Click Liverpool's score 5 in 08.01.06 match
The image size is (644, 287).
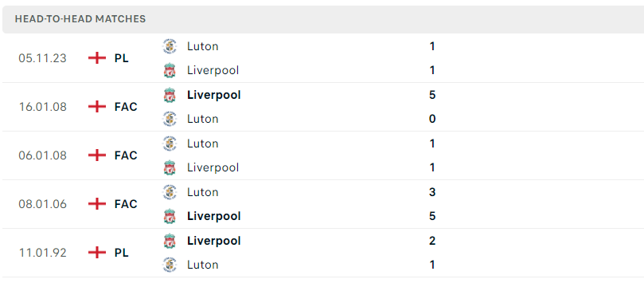432,216
